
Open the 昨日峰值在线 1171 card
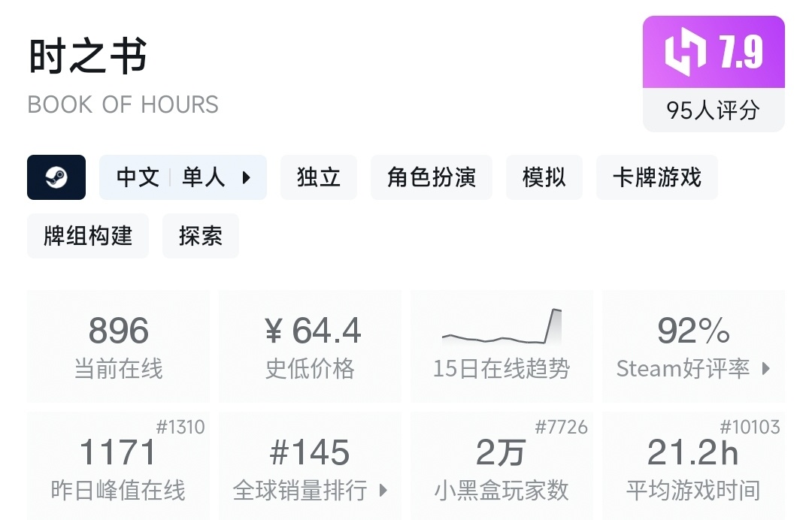coord(119,466)
